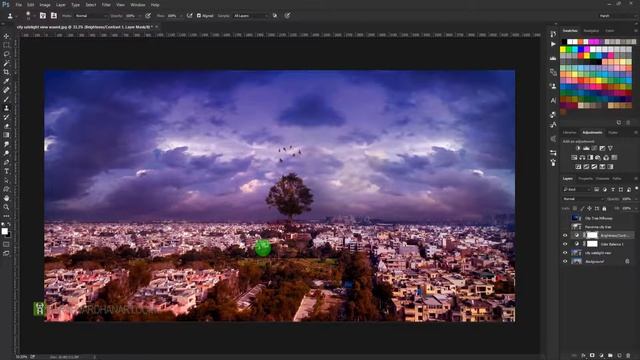
Task: Select the Lasso tool
Action: click(x=6, y=54)
